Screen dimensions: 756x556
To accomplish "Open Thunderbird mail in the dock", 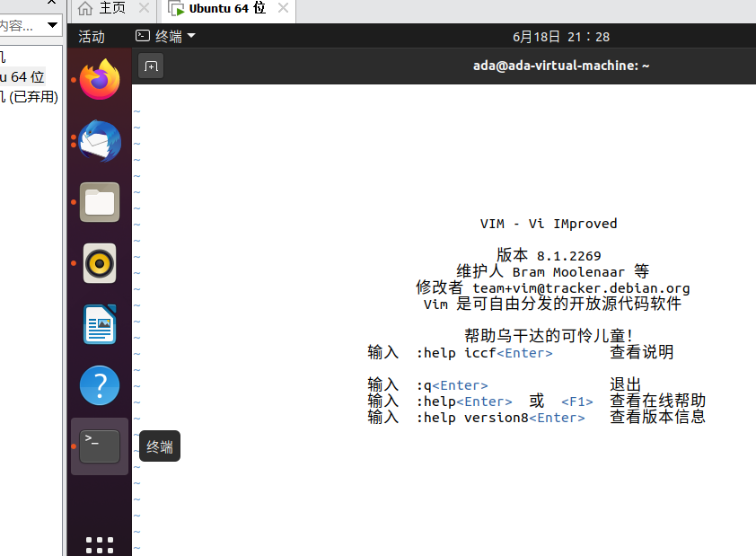I will 100,141.
